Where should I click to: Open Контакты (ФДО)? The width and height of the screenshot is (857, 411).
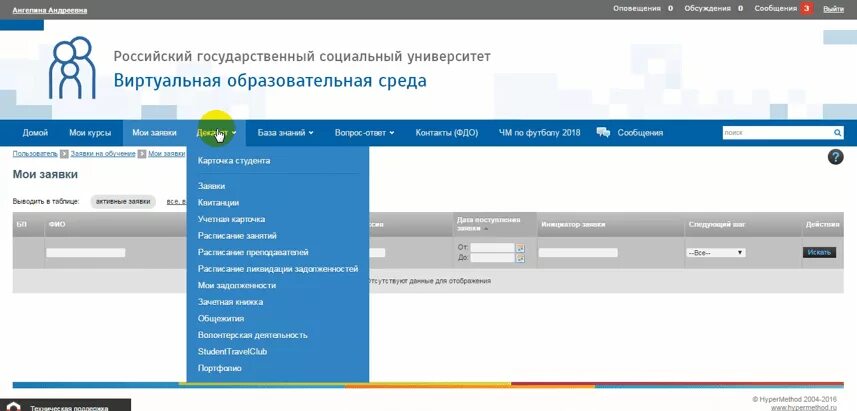(x=447, y=133)
